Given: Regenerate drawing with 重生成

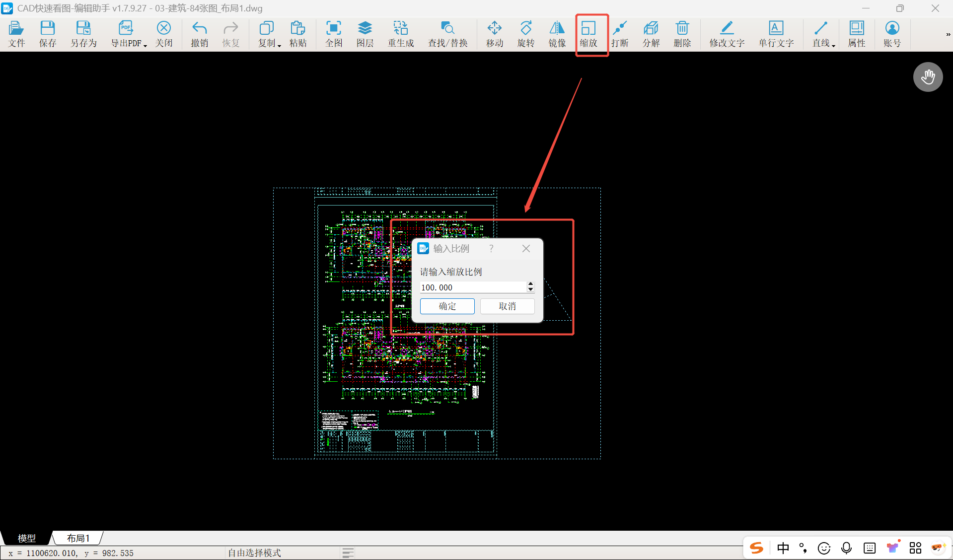Looking at the screenshot, I should pos(401,34).
